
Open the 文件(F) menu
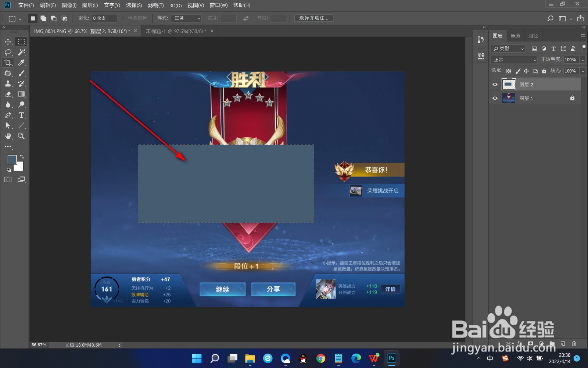(26, 5)
